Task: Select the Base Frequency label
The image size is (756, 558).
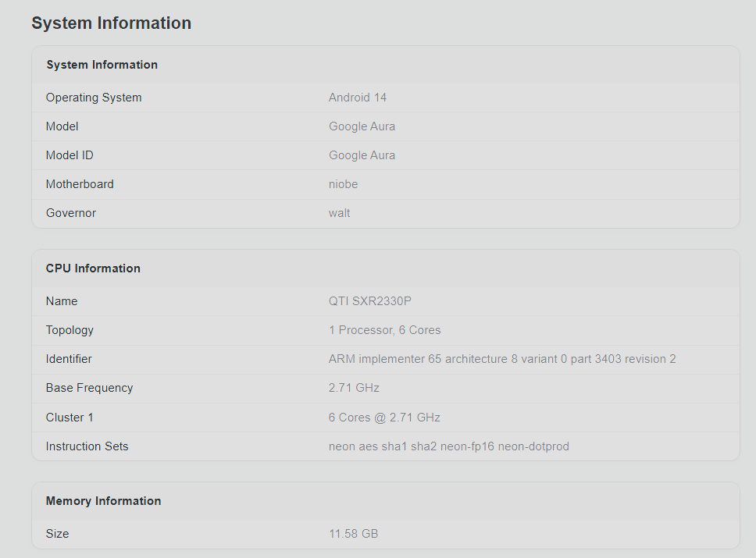Action: pos(89,388)
